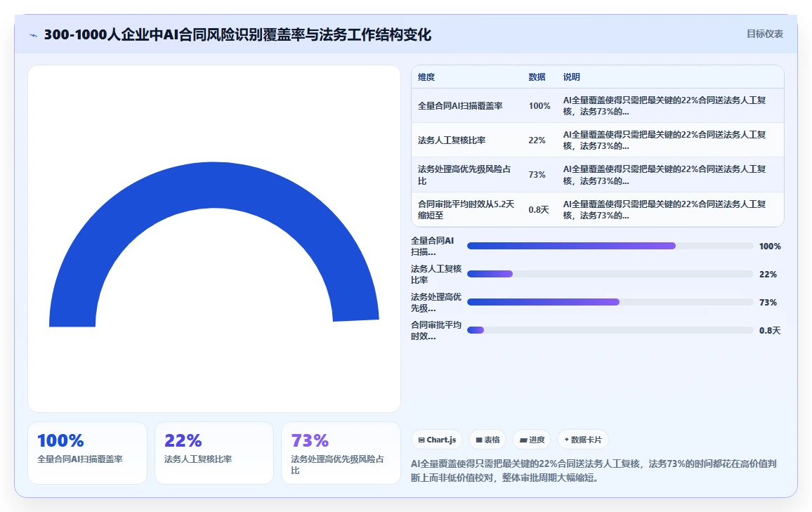This screenshot has height=512, width=812.
Task: Click the 法务处理高优先级 progress bar
Action: (610, 302)
